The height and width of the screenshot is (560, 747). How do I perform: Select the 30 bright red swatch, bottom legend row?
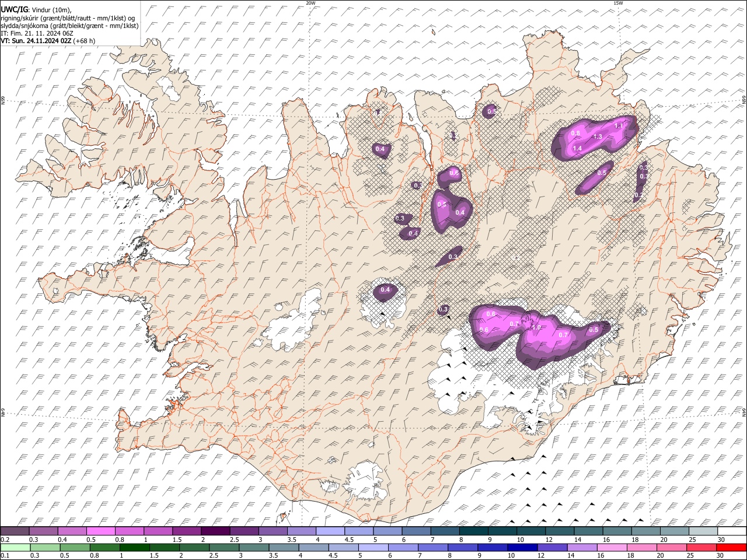coord(731,547)
